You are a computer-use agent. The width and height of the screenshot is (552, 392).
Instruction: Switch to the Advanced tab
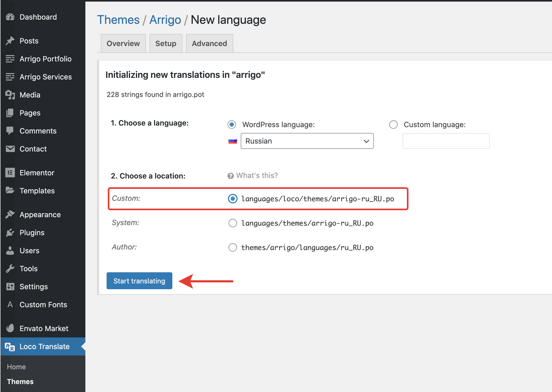point(209,43)
